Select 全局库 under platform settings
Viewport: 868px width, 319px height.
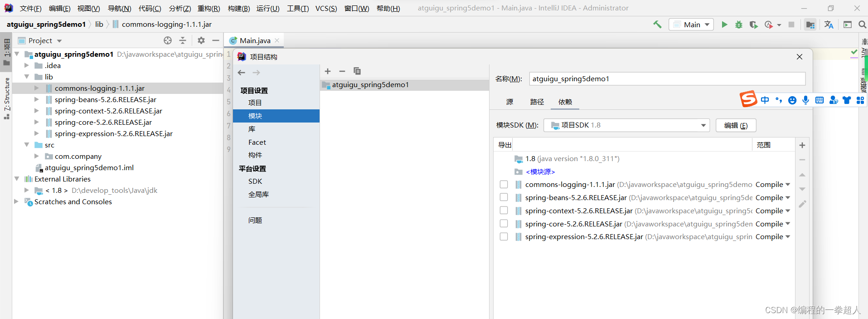(x=258, y=194)
